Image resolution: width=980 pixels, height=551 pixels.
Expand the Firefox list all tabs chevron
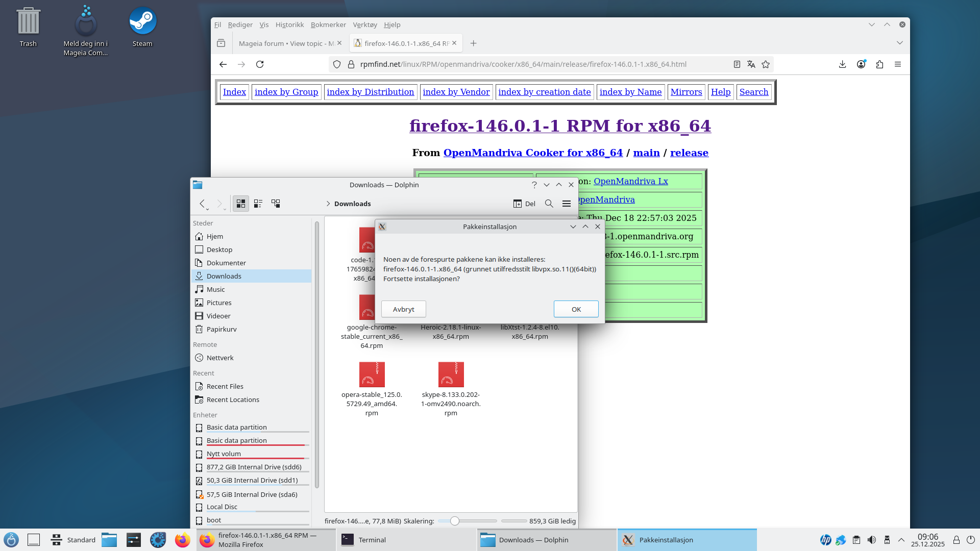pos(900,43)
